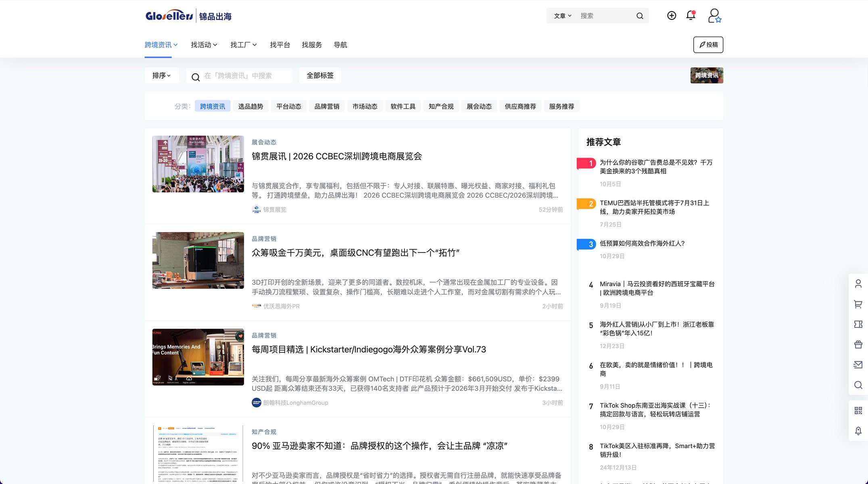
Task: Show the QR code sidebar icon
Action: [858, 411]
